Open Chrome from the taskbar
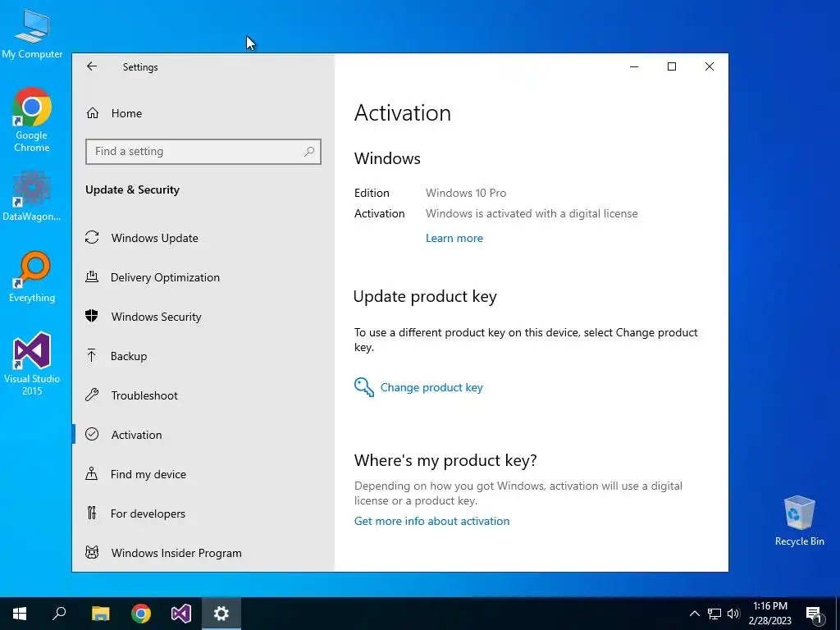 pyautogui.click(x=141, y=614)
